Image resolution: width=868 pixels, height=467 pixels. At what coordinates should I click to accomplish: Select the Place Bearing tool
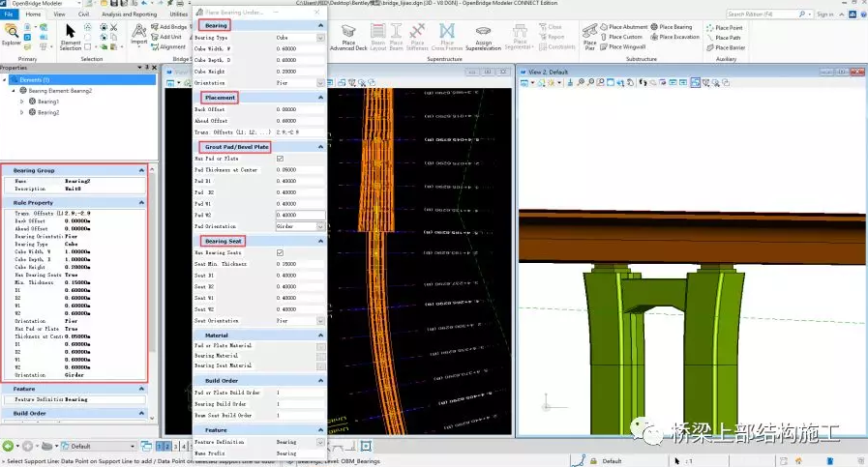672,26
